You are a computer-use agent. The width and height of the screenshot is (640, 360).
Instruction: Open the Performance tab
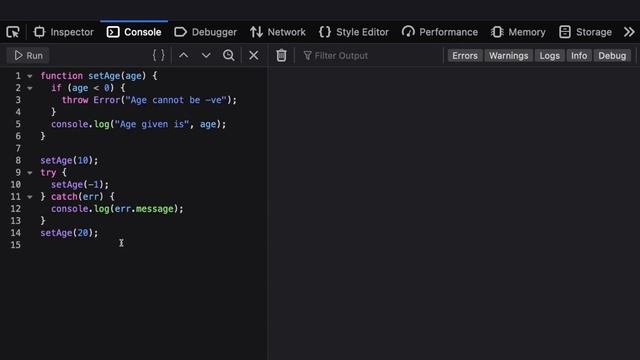pyautogui.click(x=439, y=32)
